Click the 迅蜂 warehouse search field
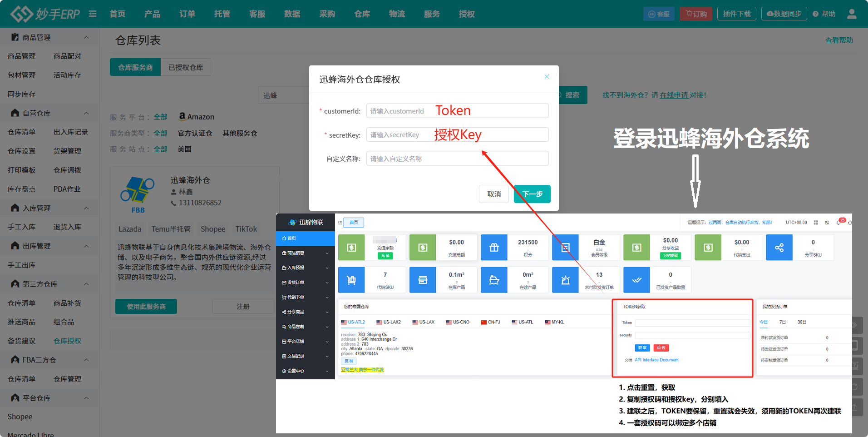 [x=284, y=95]
